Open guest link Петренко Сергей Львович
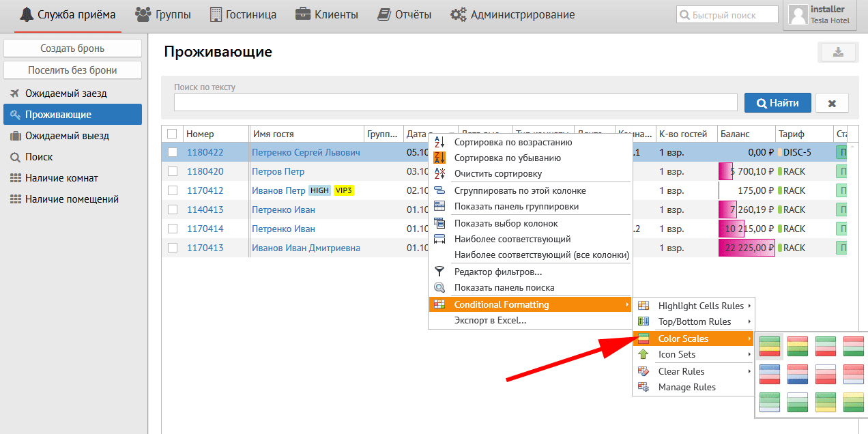 [x=306, y=152]
